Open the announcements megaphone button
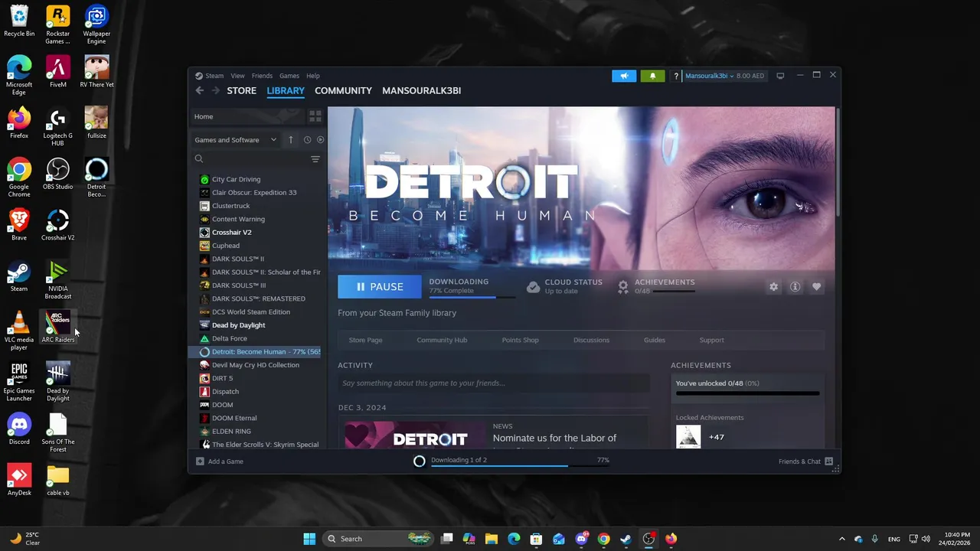 tap(624, 76)
